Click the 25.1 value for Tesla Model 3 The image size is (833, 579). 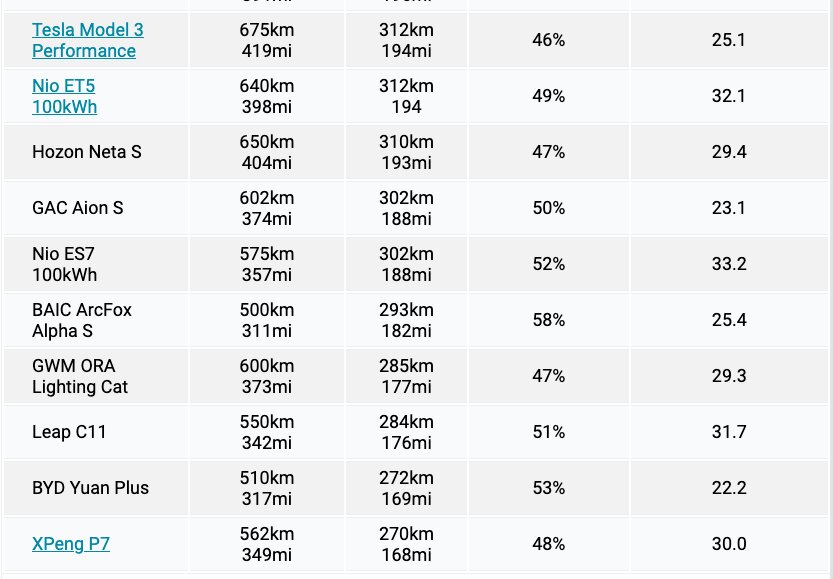[729, 40]
